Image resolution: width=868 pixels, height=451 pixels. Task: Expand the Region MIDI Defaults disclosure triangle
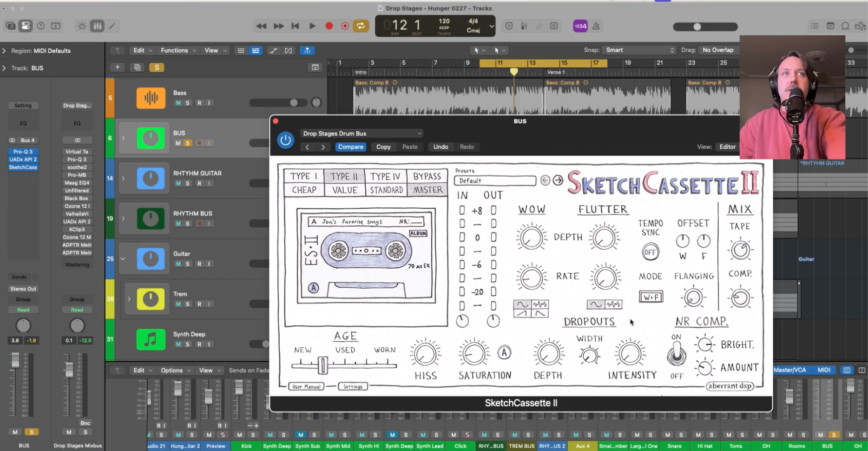(4, 51)
